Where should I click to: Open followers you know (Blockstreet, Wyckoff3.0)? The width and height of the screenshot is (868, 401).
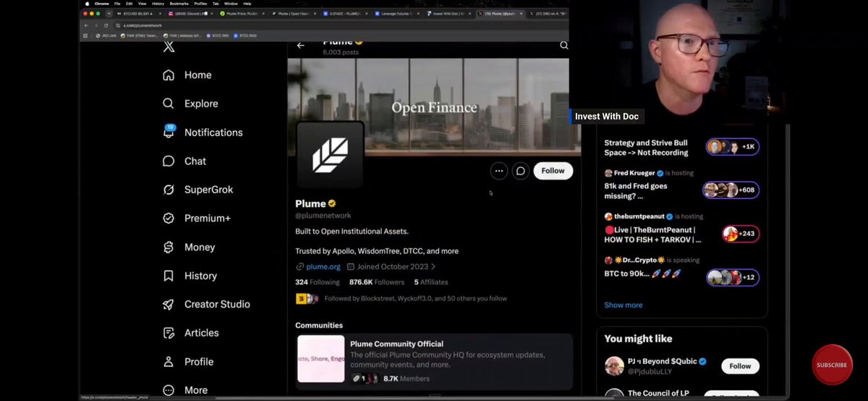(401, 298)
